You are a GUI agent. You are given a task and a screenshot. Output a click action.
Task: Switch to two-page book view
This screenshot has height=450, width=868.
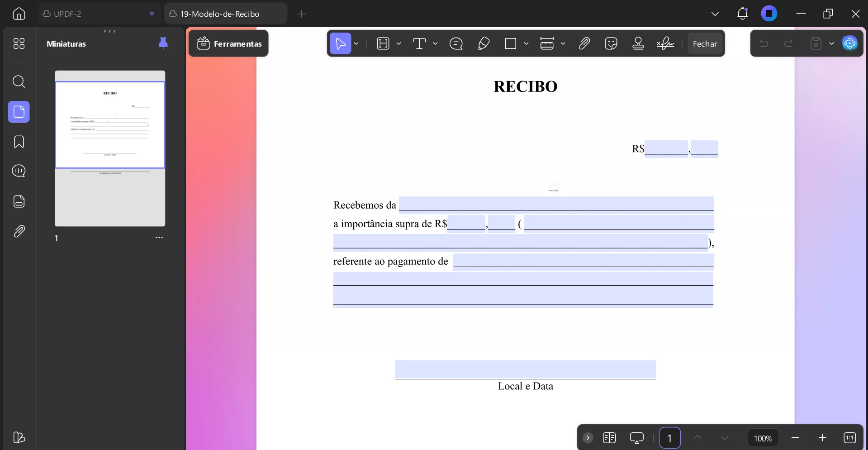[610, 438]
